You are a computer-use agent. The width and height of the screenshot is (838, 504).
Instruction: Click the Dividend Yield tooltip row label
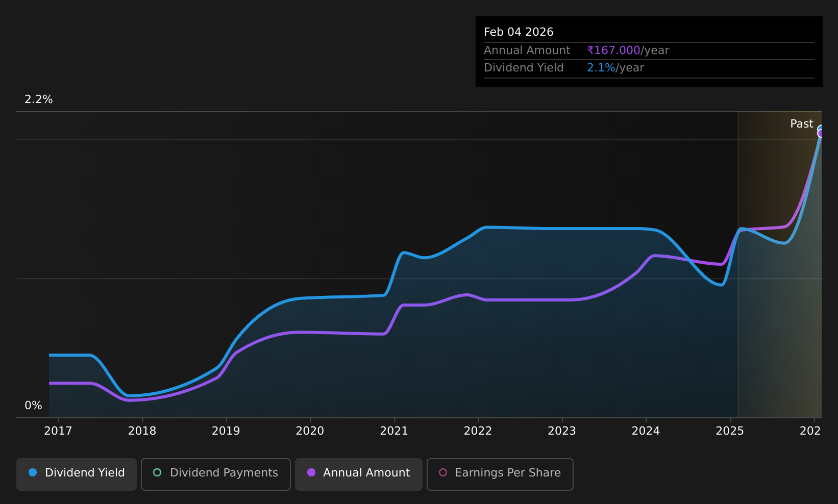tap(524, 68)
